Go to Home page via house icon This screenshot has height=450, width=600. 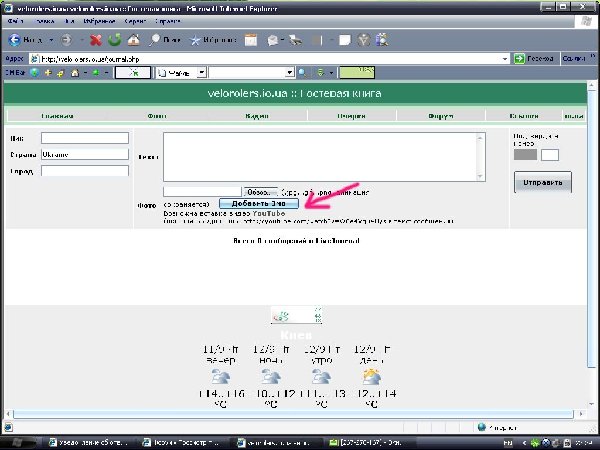click(133, 41)
